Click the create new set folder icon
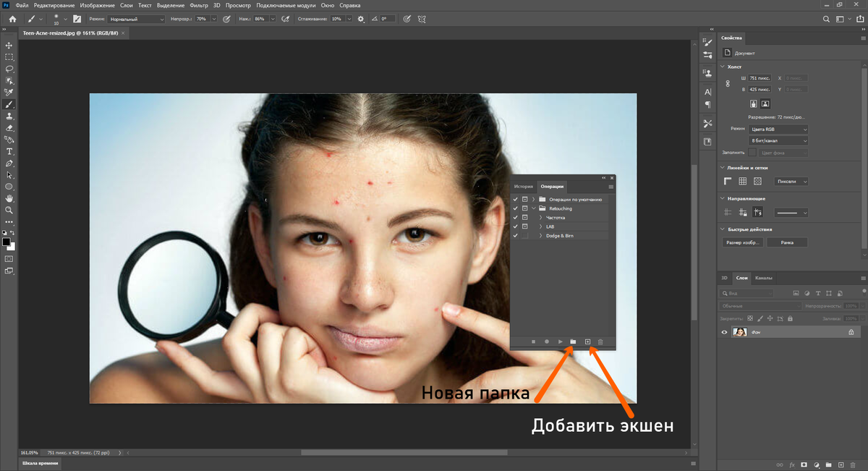868x471 pixels. (x=573, y=341)
